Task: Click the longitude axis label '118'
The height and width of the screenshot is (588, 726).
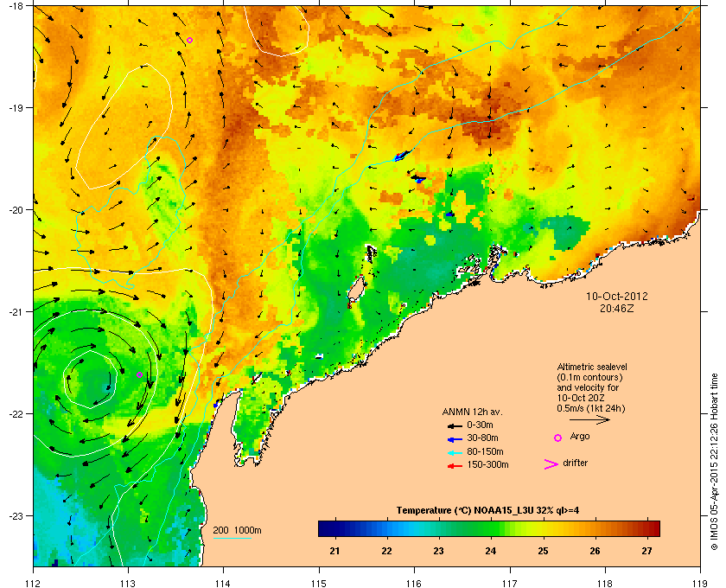Action: [x=605, y=584]
